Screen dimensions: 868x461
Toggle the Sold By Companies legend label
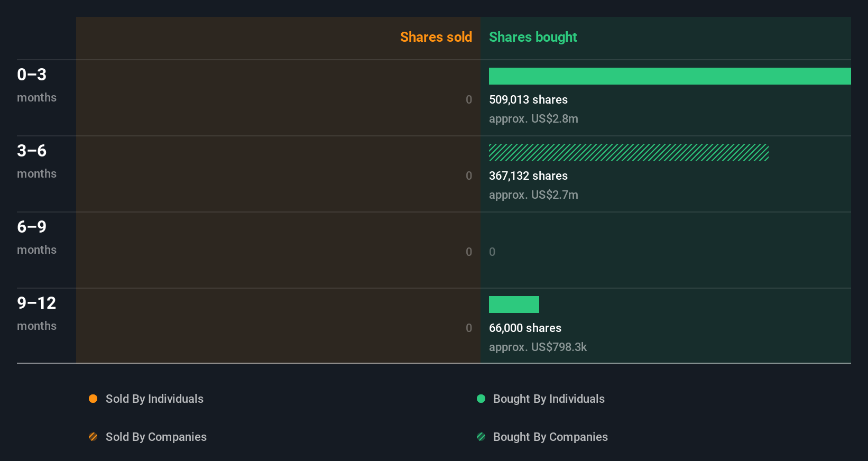pos(156,437)
